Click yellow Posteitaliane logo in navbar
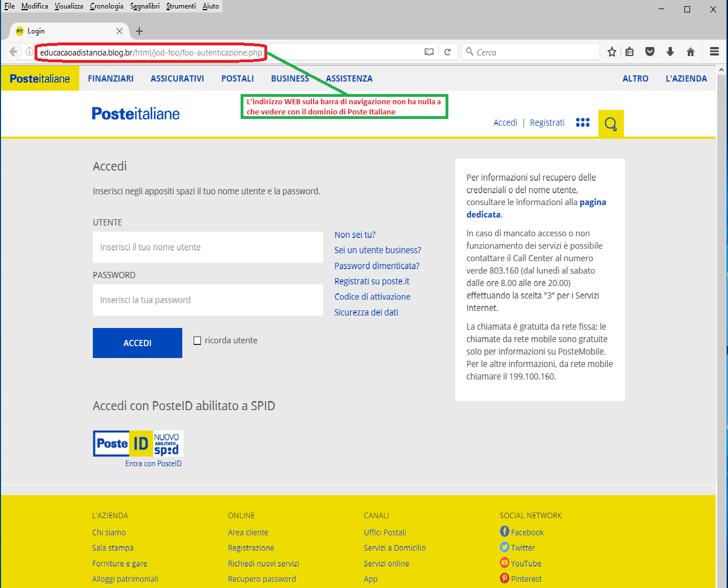Viewport: 728px width, 588px height. [40, 79]
